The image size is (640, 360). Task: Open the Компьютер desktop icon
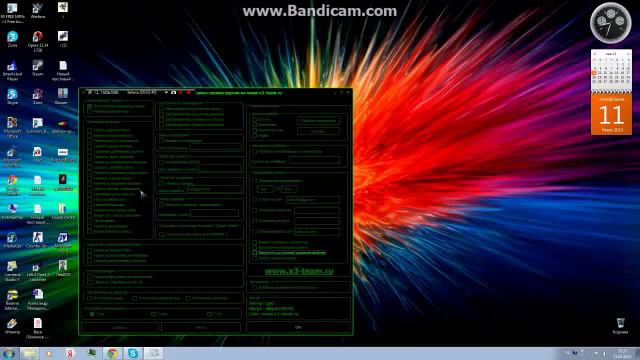coord(12,211)
